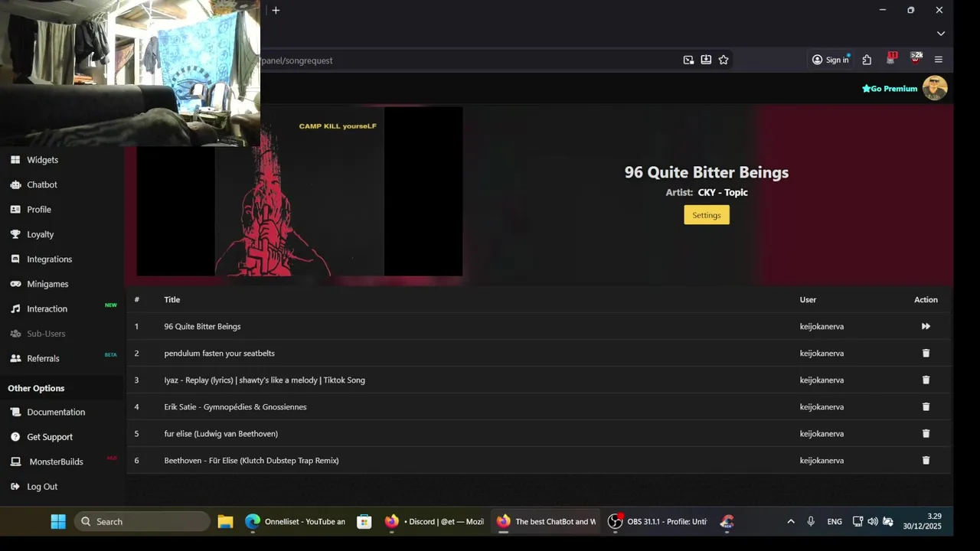The height and width of the screenshot is (551, 980).
Task: Open Windows Start menu
Action: (x=58, y=521)
